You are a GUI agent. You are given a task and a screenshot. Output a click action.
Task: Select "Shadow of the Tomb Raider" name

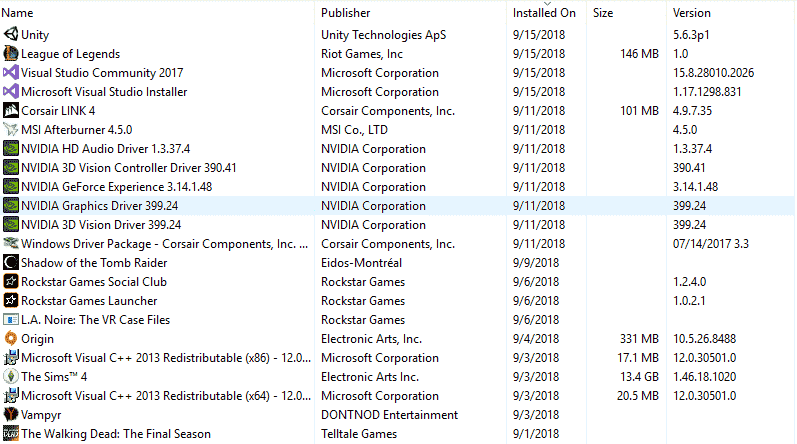point(94,263)
